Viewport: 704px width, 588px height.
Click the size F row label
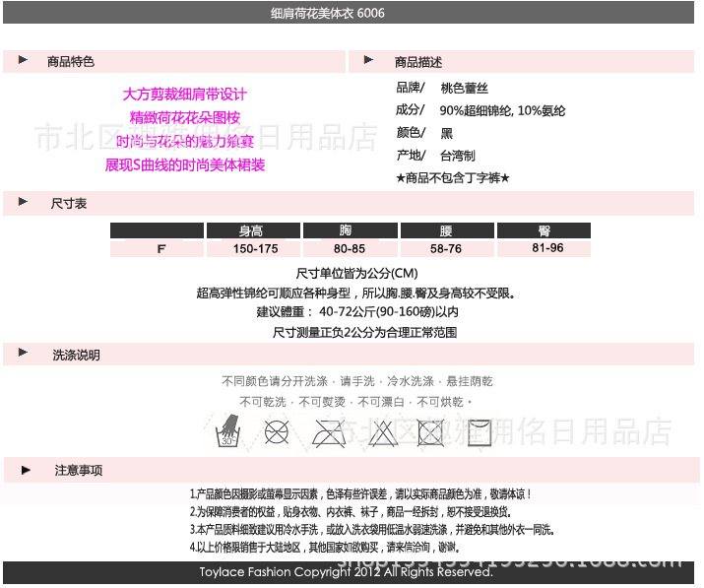coord(160,248)
